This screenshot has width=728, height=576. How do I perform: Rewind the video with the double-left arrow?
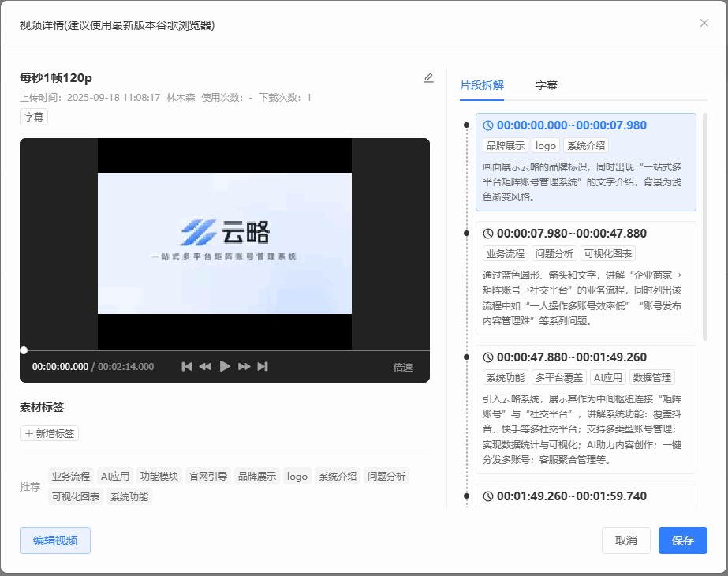point(205,366)
